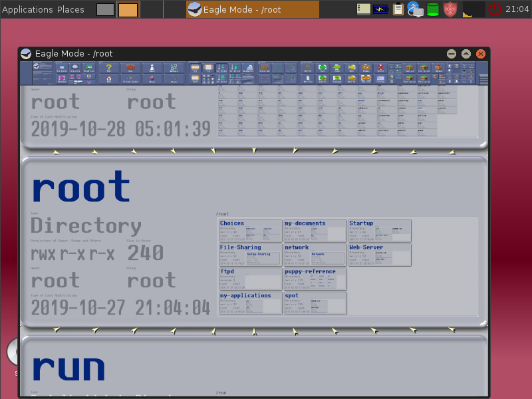Open the Applications menu in the top bar
The width and height of the screenshot is (532, 399).
click(28, 9)
